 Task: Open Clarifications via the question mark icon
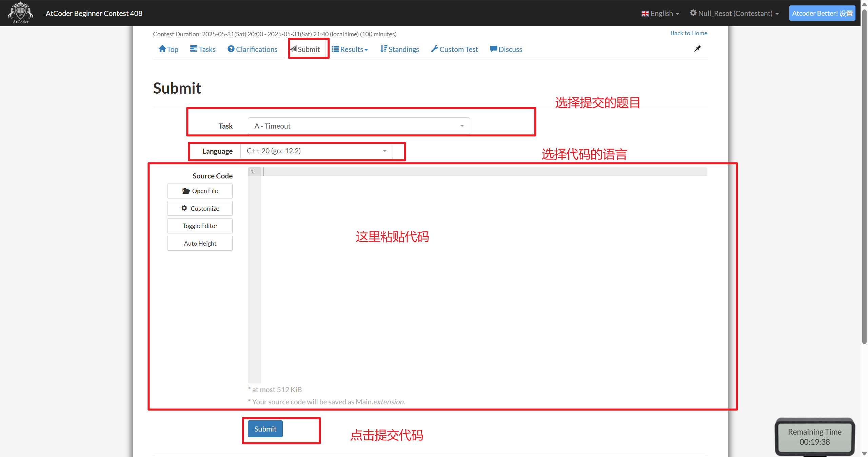[x=231, y=49]
